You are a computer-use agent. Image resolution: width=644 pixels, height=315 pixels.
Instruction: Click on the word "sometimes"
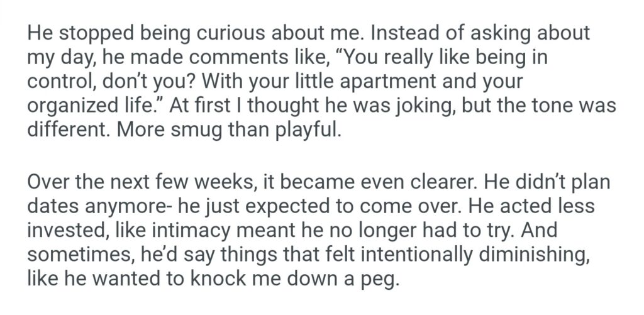coord(74,255)
